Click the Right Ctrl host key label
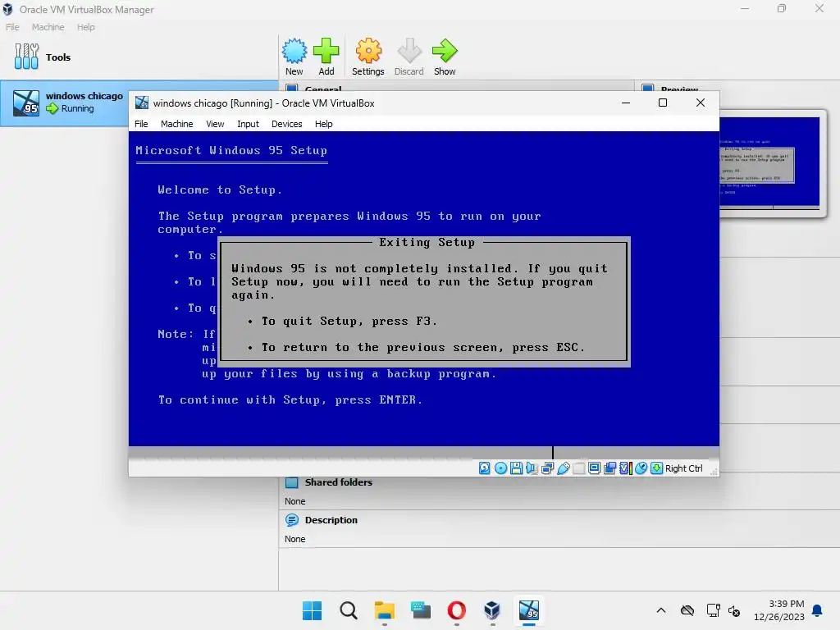 (x=683, y=468)
